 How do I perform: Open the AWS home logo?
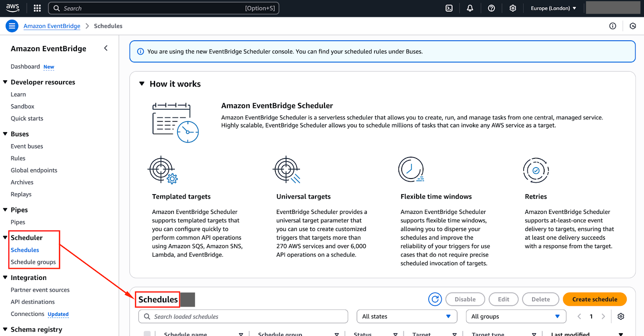(x=12, y=8)
